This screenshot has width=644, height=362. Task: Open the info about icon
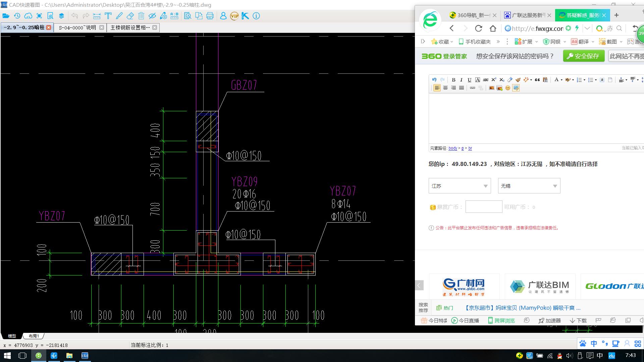(256, 16)
